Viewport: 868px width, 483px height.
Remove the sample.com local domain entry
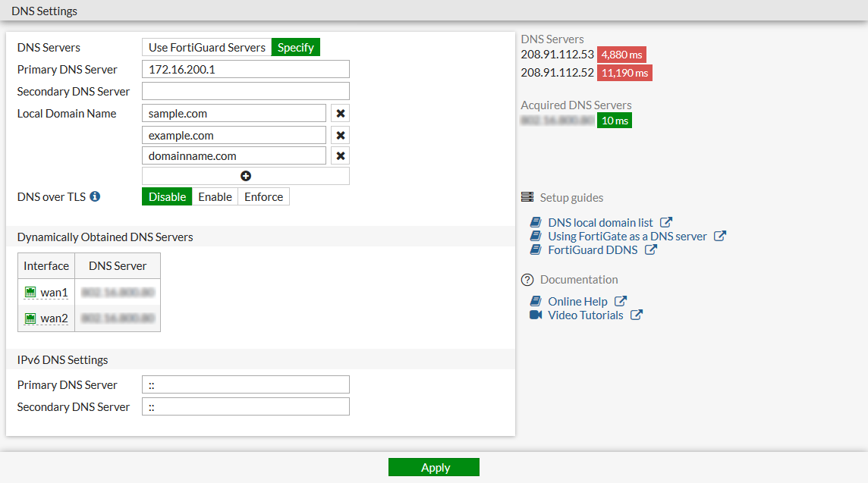click(341, 114)
